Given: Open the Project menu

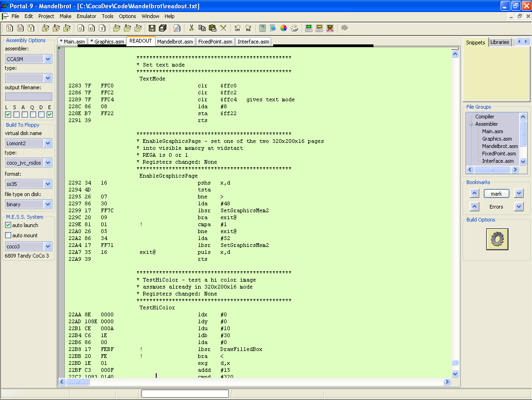Looking at the screenshot, I should (46, 16).
